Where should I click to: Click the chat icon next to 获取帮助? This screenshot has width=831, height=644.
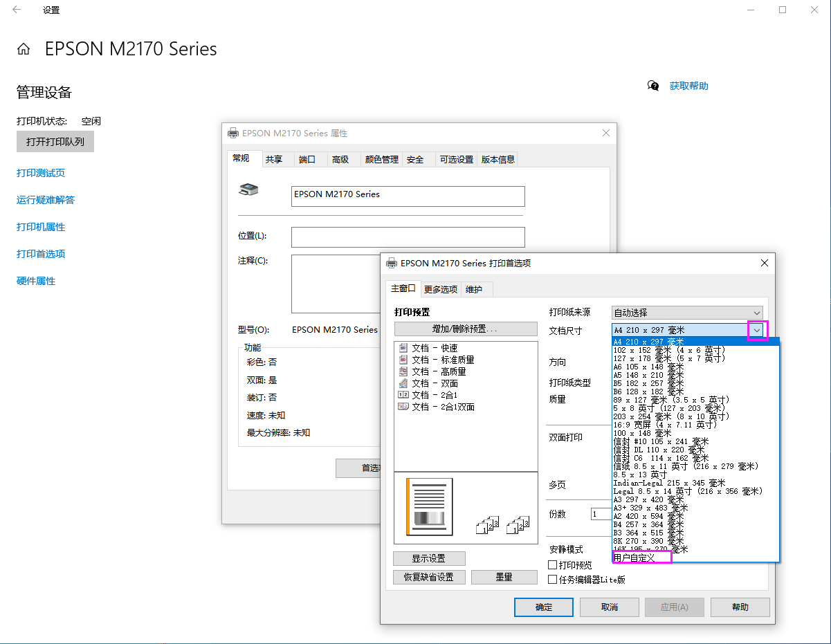(x=653, y=86)
